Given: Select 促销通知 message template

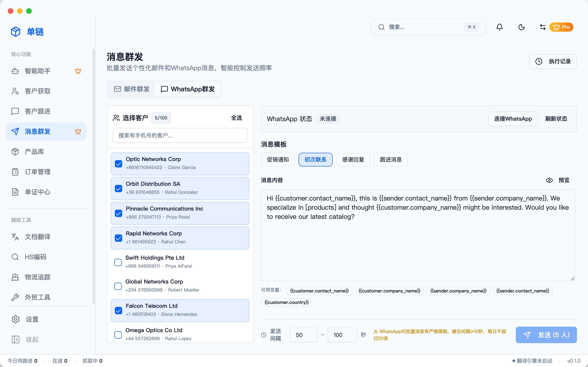Looking at the screenshot, I should 278,159.
